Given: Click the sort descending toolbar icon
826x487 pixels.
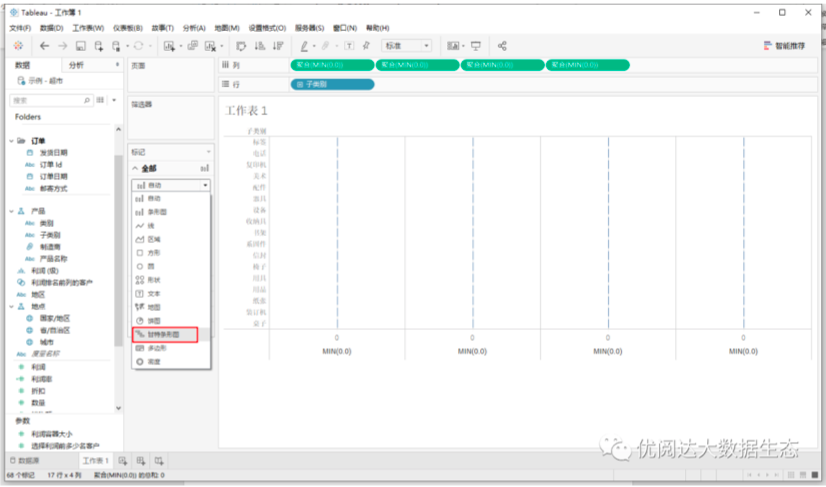Looking at the screenshot, I should (x=278, y=46).
